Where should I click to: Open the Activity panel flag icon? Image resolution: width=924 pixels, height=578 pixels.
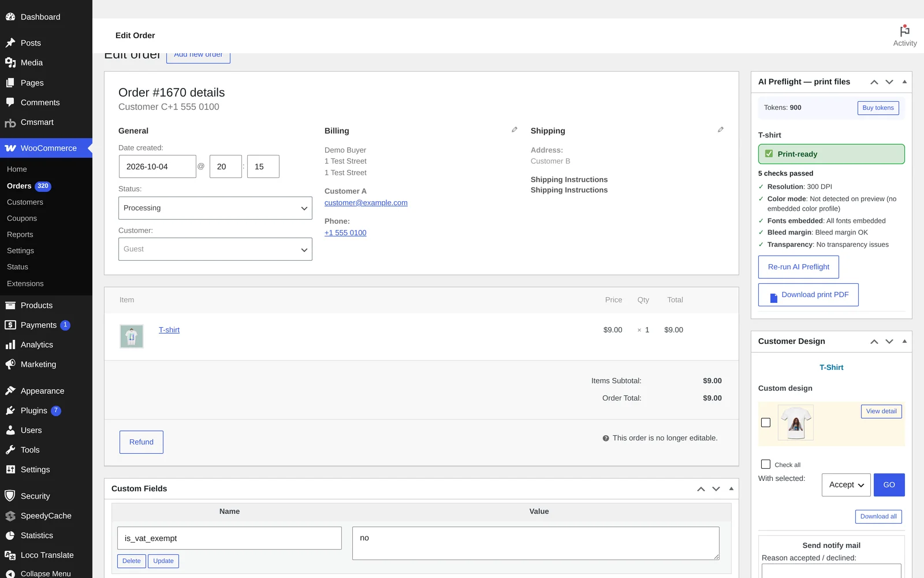pyautogui.click(x=904, y=31)
